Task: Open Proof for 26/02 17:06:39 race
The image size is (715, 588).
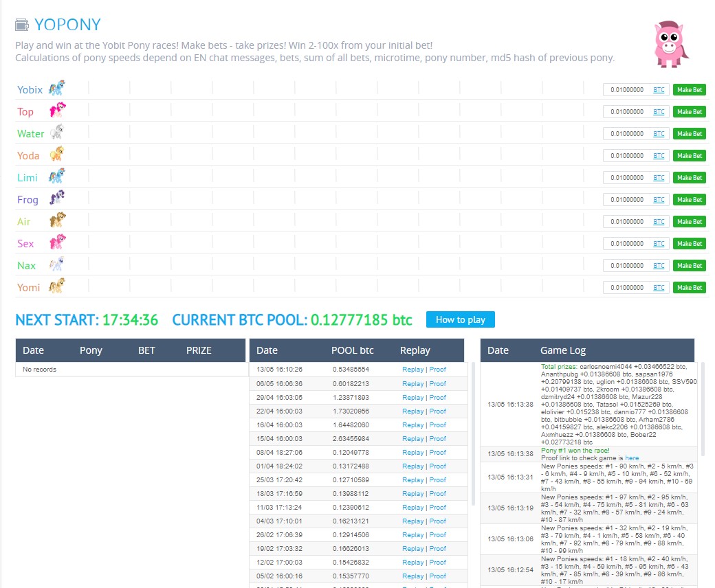Action: pos(437,534)
